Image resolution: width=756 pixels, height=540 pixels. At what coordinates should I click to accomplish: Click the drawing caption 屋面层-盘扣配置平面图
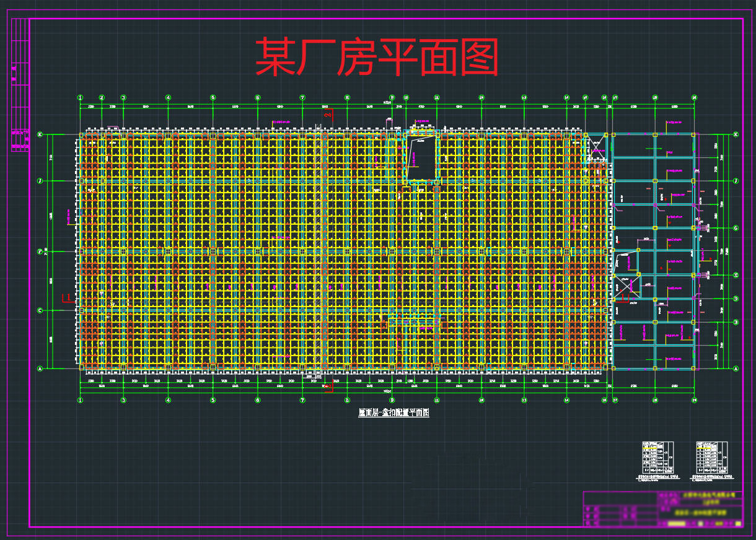point(393,412)
